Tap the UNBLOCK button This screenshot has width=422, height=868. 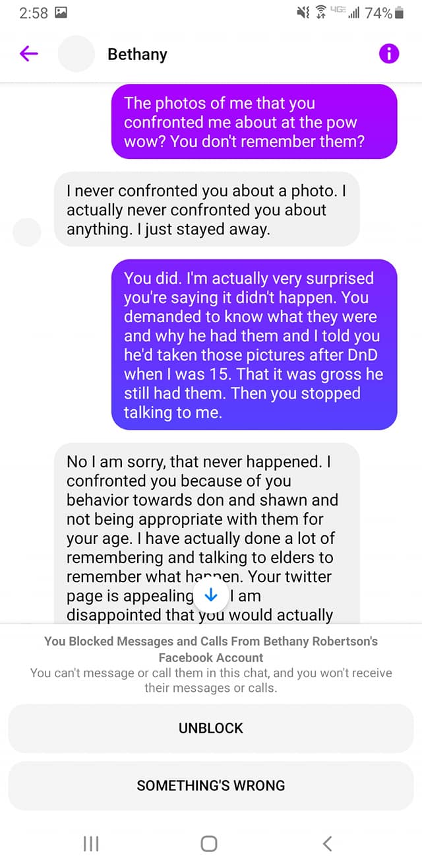click(x=211, y=728)
